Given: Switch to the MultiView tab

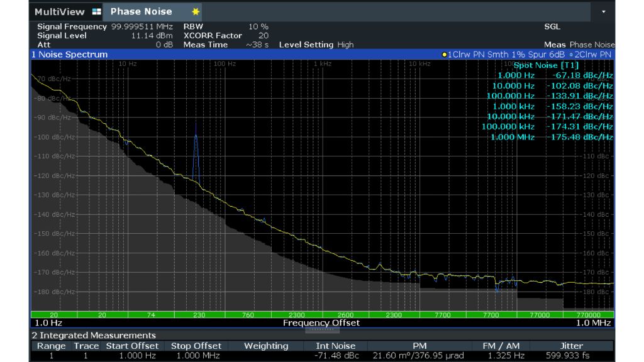Looking at the screenshot, I should 60,12.
